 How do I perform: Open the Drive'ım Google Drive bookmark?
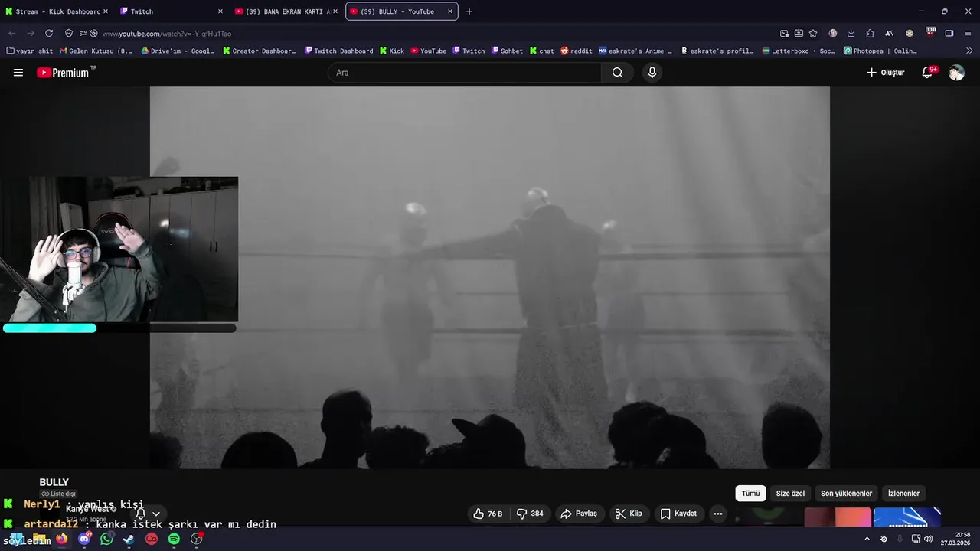(x=178, y=51)
